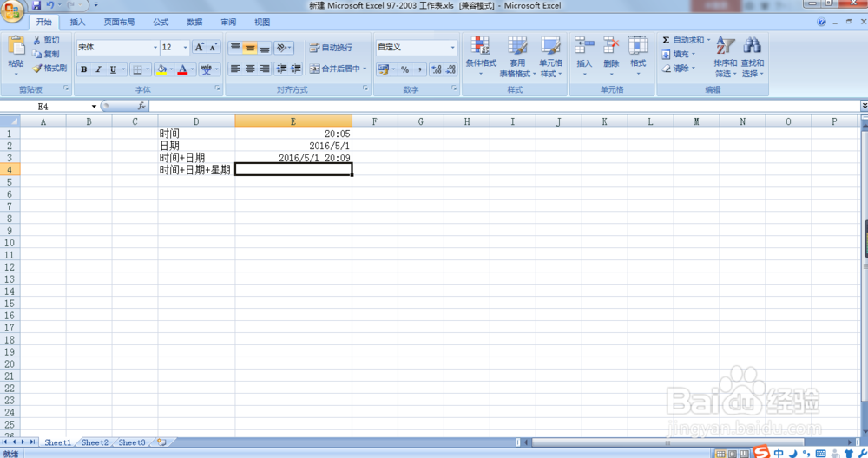Open Find and Select (查找和选择)
The image size is (868, 458).
tap(753, 57)
